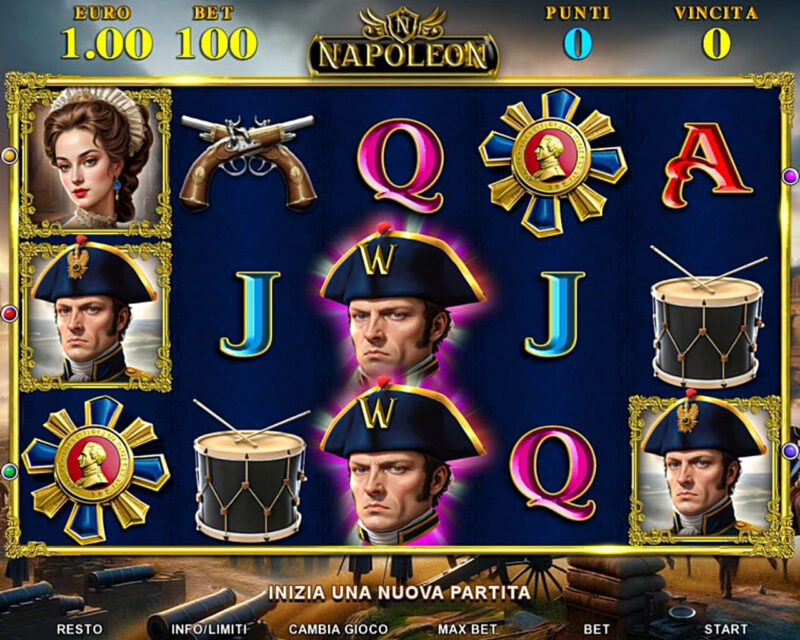Click the MAX BET button
The image size is (800, 640).
click(x=467, y=629)
